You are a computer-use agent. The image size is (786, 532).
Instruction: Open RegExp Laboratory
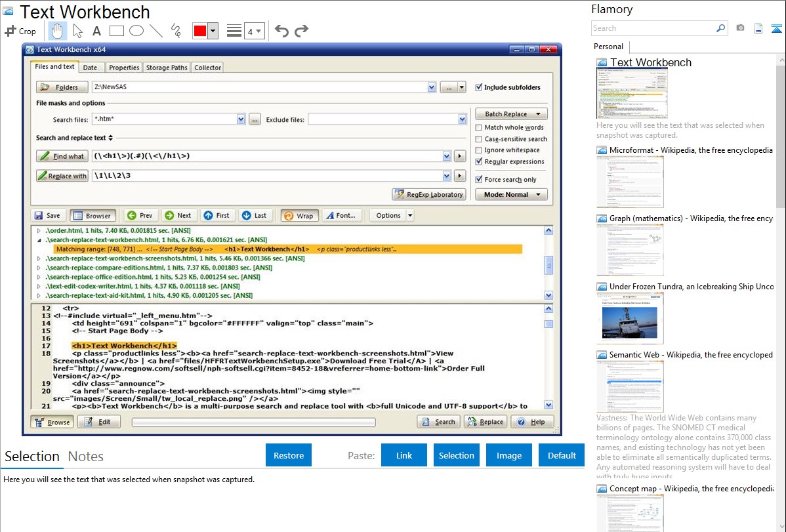coord(429,195)
